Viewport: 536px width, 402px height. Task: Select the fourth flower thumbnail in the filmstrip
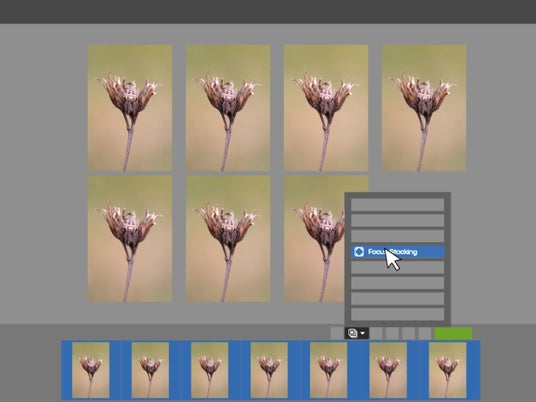(269, 370)
